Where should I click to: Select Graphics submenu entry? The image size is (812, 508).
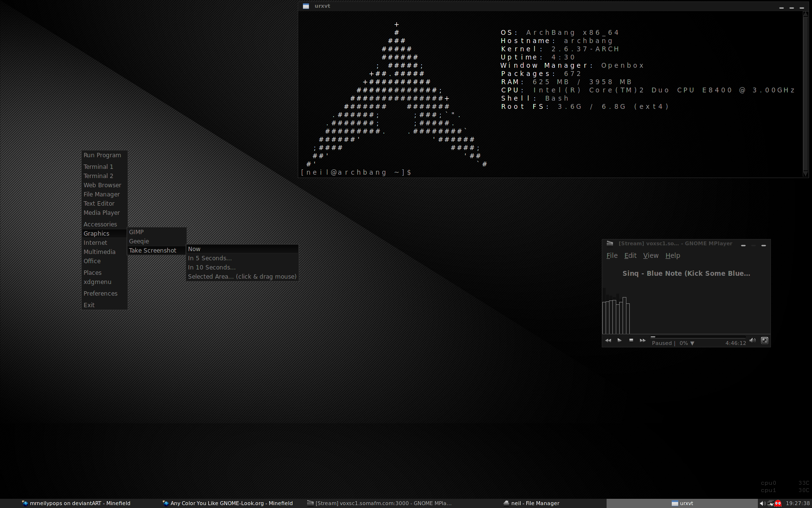point(104,234)
